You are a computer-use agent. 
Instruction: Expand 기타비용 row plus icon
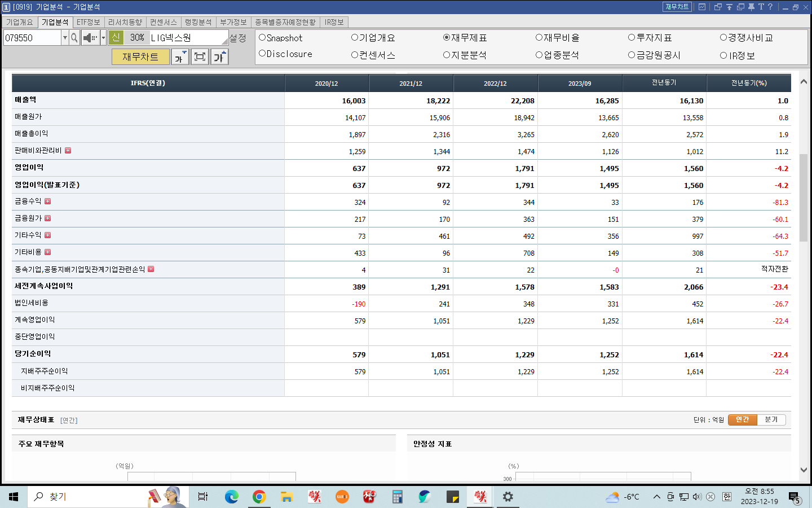tap(47, 252)
